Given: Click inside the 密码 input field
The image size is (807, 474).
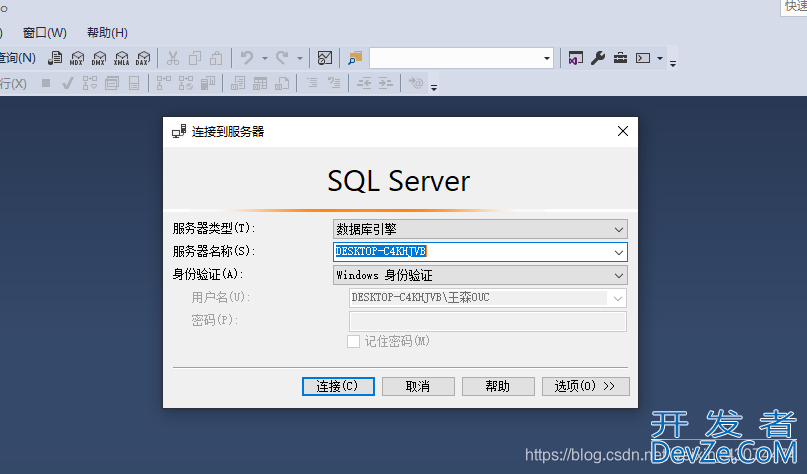Looking at the screenshot, I should click(x=488, y=321).
